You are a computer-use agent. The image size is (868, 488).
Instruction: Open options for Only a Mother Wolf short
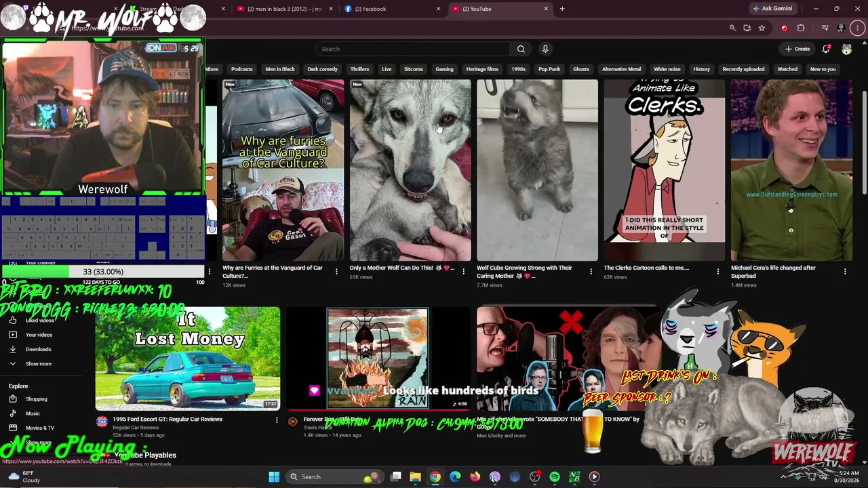pos(463,271)
